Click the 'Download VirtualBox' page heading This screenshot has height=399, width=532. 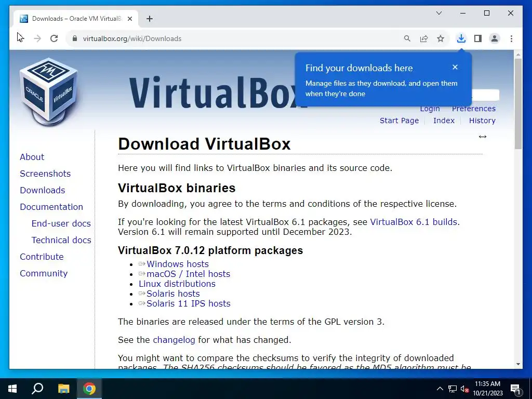tap(204, 144)
